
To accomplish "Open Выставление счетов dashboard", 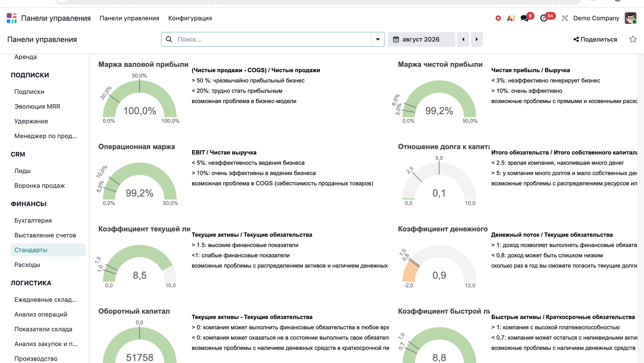I will tap(45, 235).
